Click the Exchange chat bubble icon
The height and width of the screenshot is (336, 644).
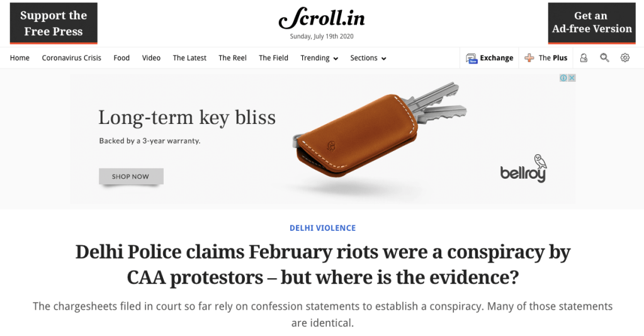point(472,58)
